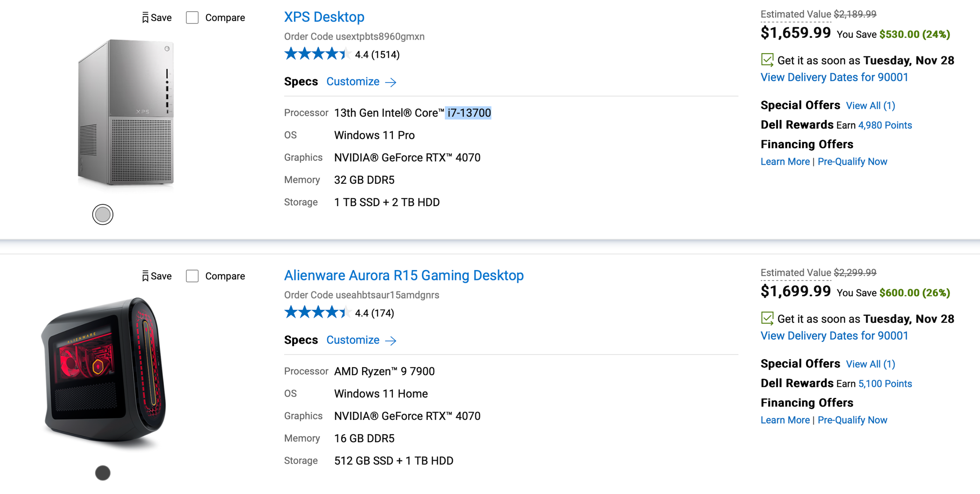980x494 pixels.
Task: Tick the Compare checkbox for Alienware Aurora R15
Action: point(192,276)
